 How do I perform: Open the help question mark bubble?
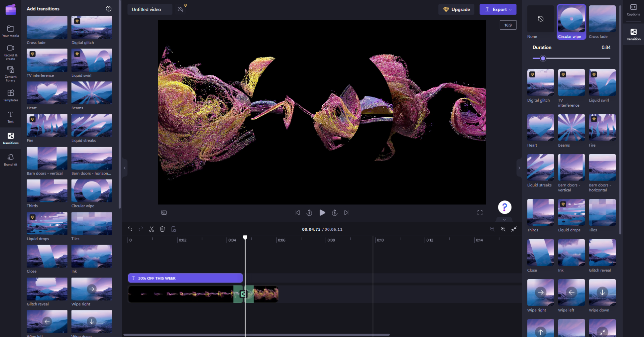point(505,207)
